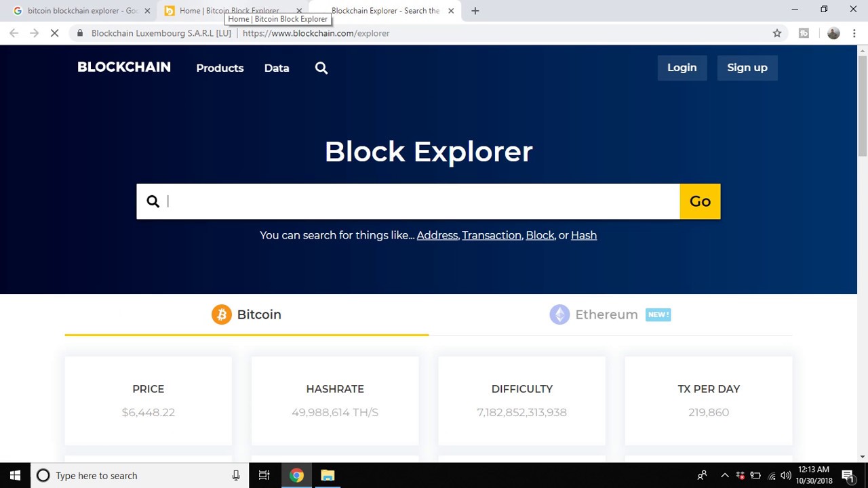Screen dimensions: 868x488
Task: Click the PRICE stat card
Action: point(149,401)
